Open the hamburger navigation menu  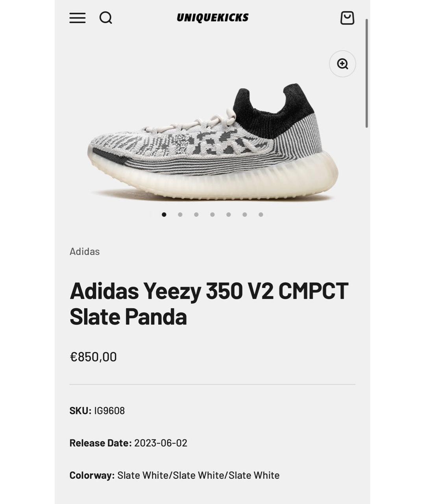coord(78,18)
